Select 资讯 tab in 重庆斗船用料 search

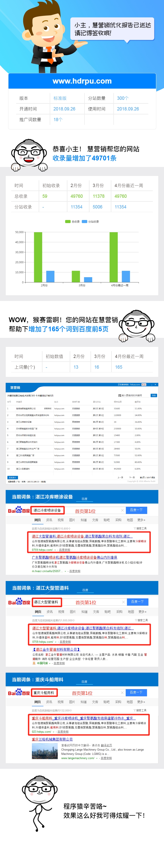click(49, 702)
